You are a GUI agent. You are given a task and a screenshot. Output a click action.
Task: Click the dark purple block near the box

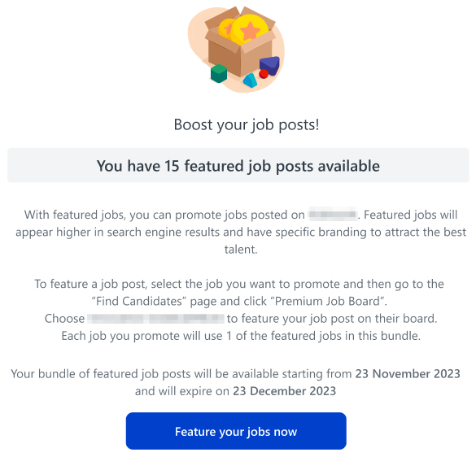click(x=269, y=65)
